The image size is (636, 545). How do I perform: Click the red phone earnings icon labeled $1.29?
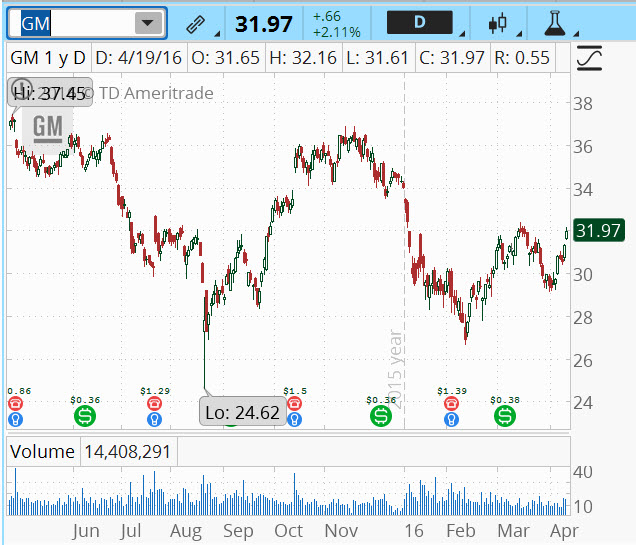tap(155, 403)
